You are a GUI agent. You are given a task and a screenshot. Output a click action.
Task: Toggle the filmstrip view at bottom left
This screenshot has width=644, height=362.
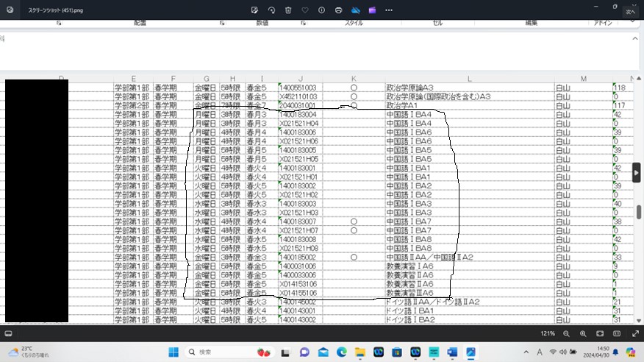9,333
